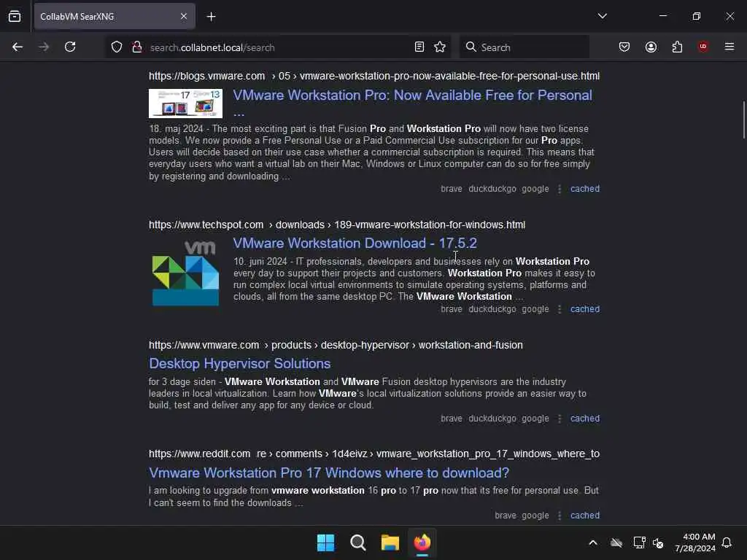Image resolution: width=747 pixels, height=560 pixels.
Task: Open Vmware Workstation Pro 17 Windows reddit link
Action: [x=329, y=472]
